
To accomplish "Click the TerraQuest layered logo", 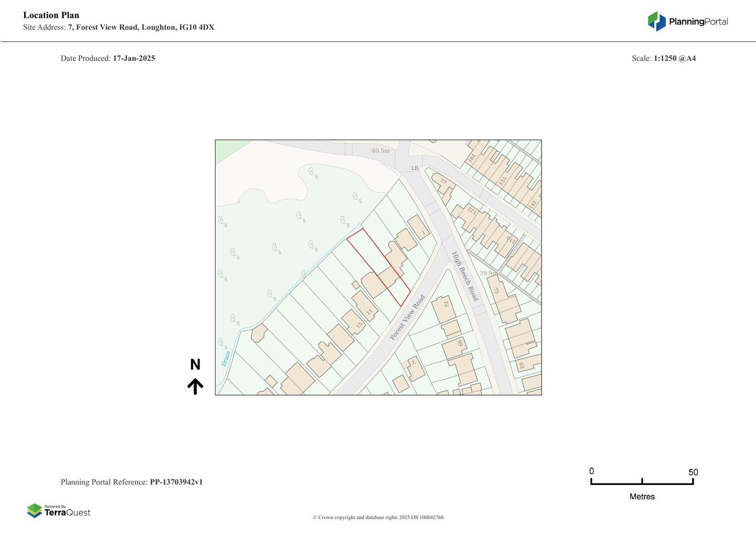I will pyautogui.click(x=34, y=510).
